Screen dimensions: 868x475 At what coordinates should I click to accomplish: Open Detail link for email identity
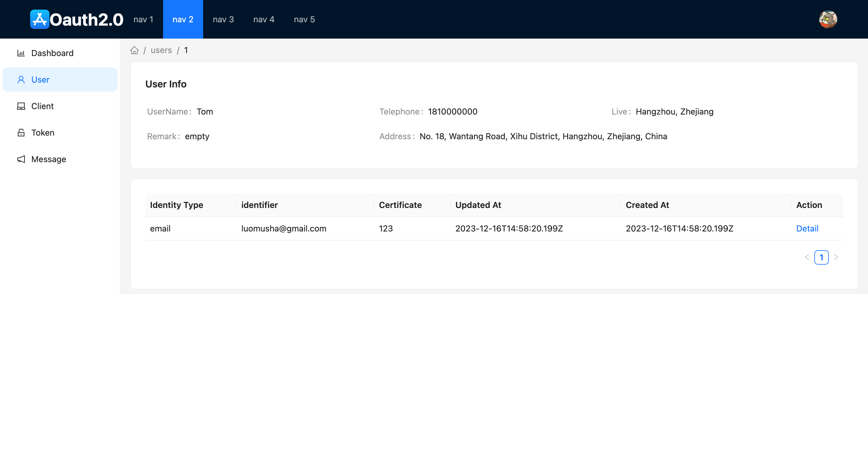(x=807, y=229)
